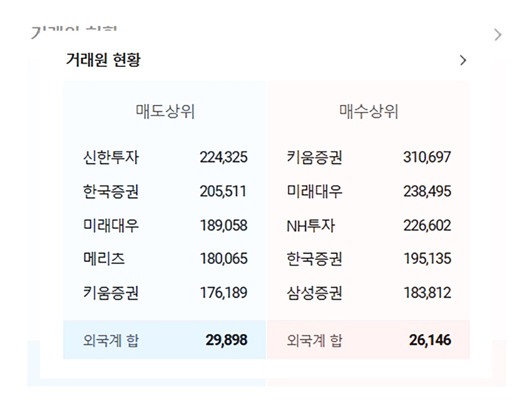Select 한국증권 in the 매수상위 list
This screenshot has width=532, height=409.
pos(315,259)
